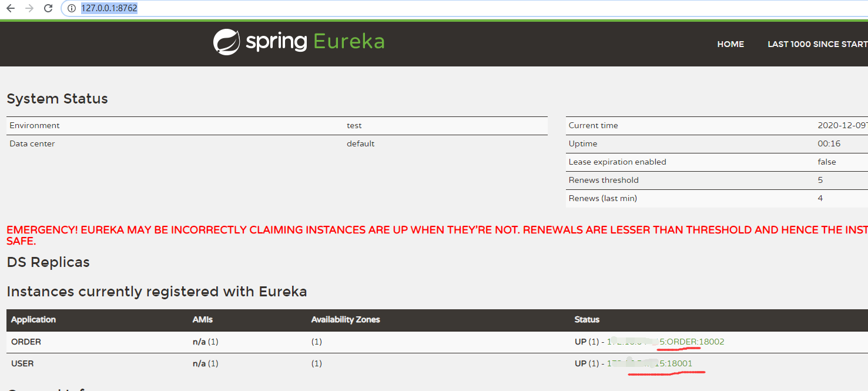This screenshot has height=391, width=868.
Task: Click the USER application name cell
Action: coord(22,363)
